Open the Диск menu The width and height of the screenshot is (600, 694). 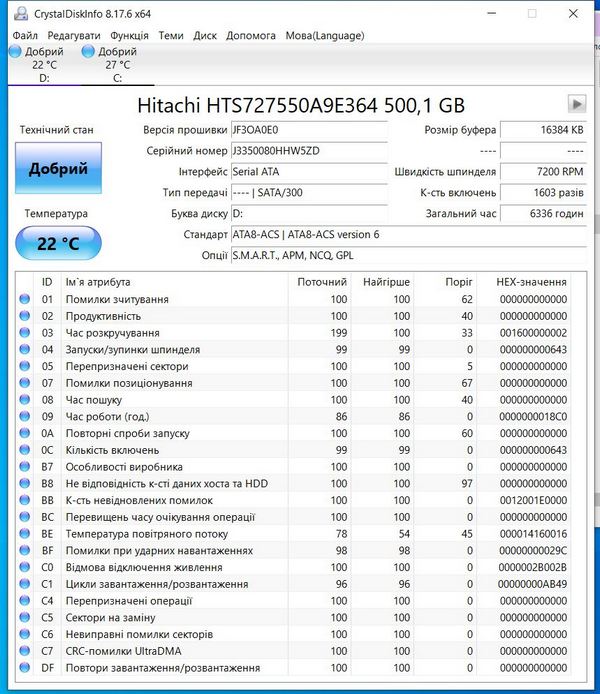point(205,35)
